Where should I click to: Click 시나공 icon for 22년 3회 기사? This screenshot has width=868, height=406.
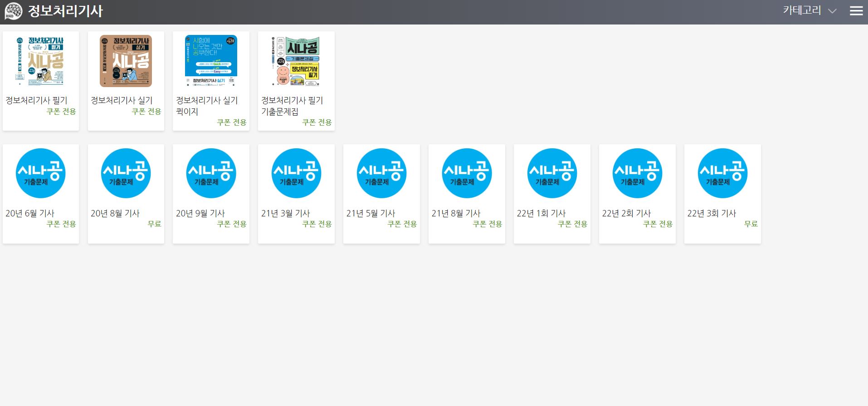pyautogui.click(x=722, y=173)
